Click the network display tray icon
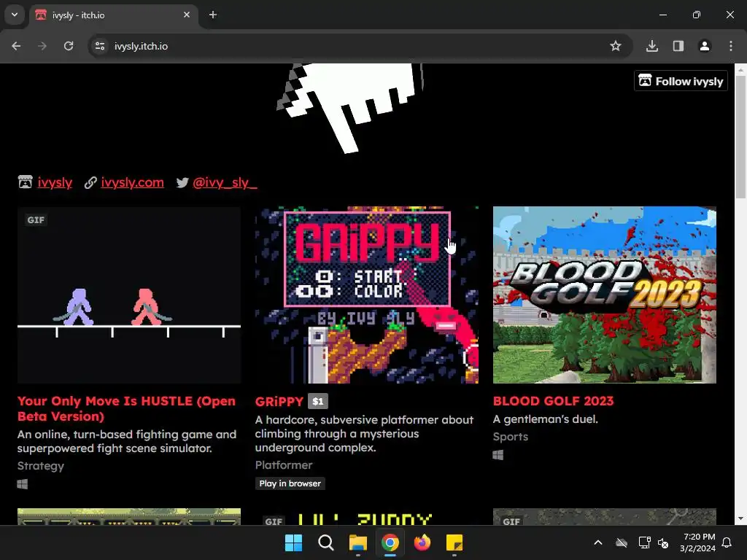 pyautogui.click(x=645, y=542)
